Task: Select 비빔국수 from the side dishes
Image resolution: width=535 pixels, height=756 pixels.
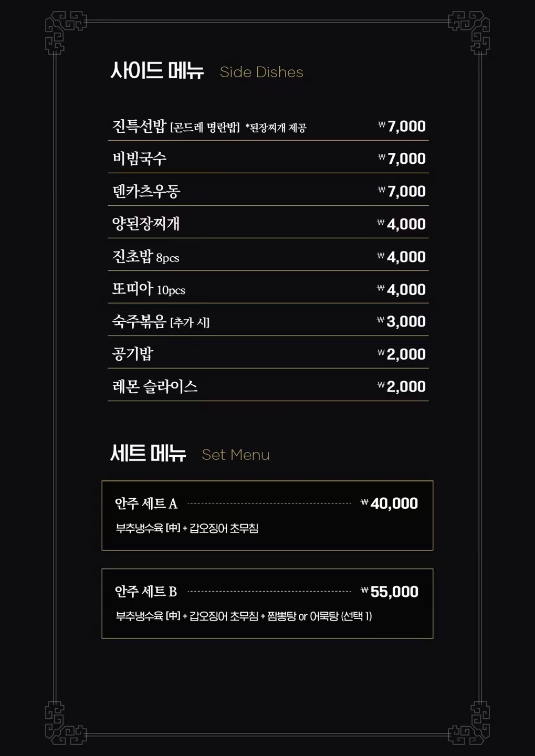Action: pyautogui.click(x=140, y=159)
